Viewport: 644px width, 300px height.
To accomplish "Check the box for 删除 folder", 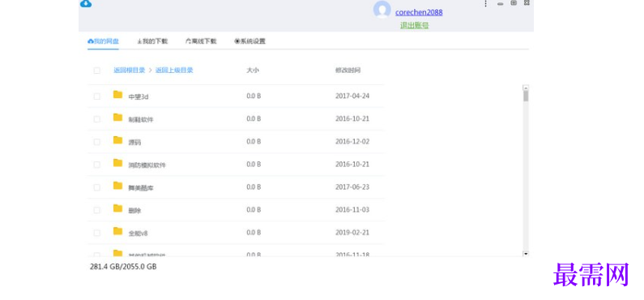I will [x=97, y=210].
